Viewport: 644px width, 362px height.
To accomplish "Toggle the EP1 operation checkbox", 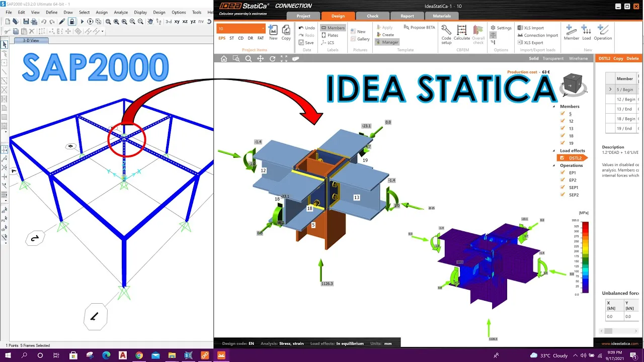I will coord(562,172).
